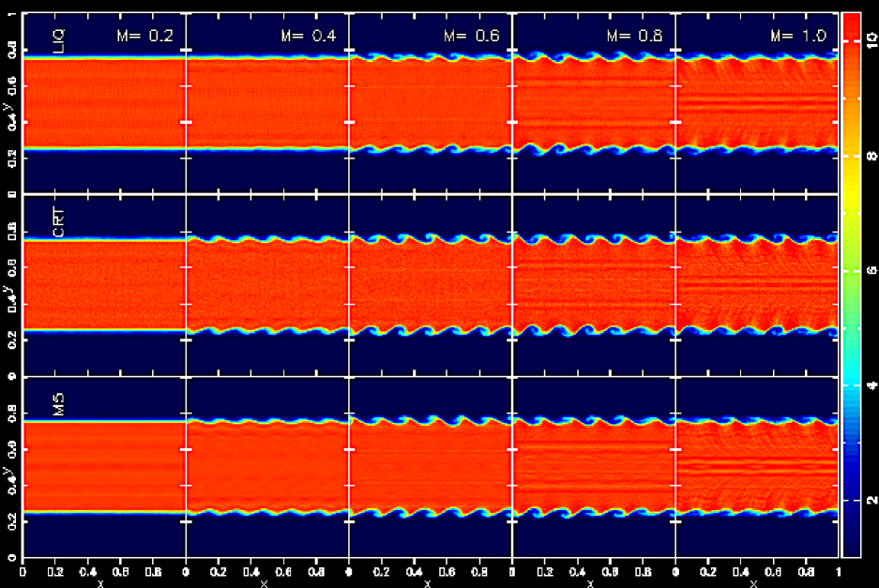Pick the MS panel under M= 0.6
The width and height of the screenshot is (879, 588).
[431, 467]
